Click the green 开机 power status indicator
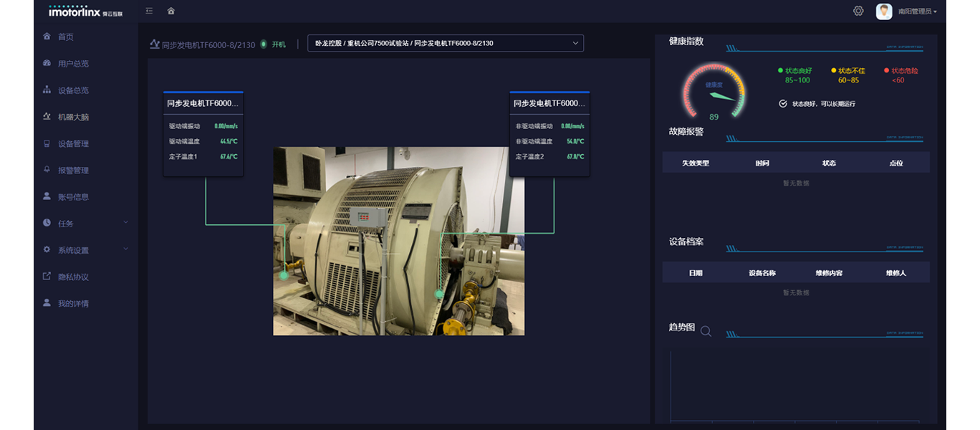The width and height of the screenshot is (980, 430). [264, 44]
